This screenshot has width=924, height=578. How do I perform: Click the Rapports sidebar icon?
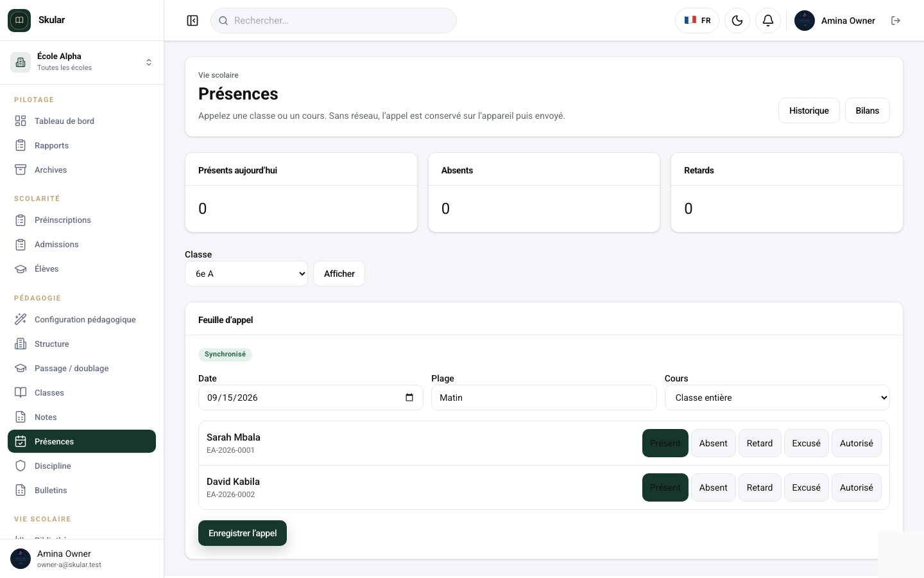[21, 145]
